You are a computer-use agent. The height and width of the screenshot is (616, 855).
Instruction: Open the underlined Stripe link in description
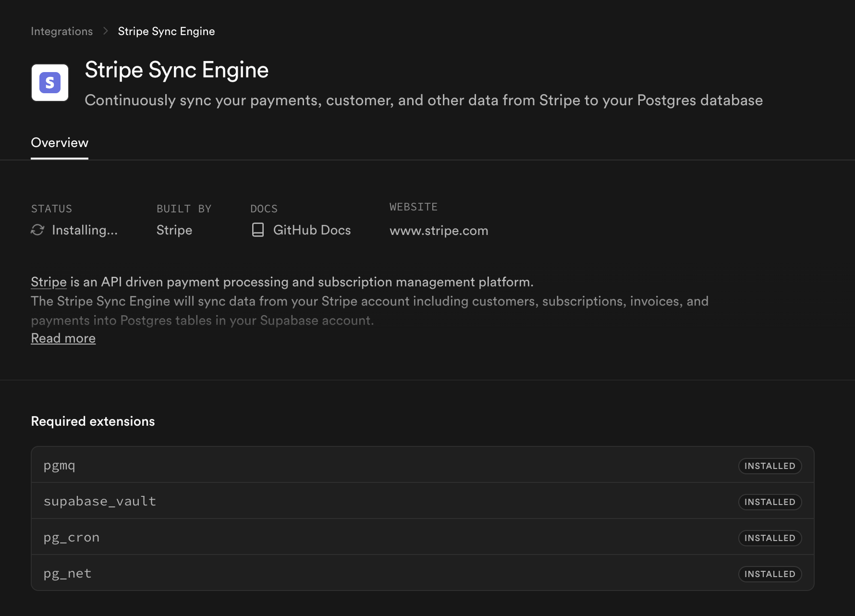[49, 282]
